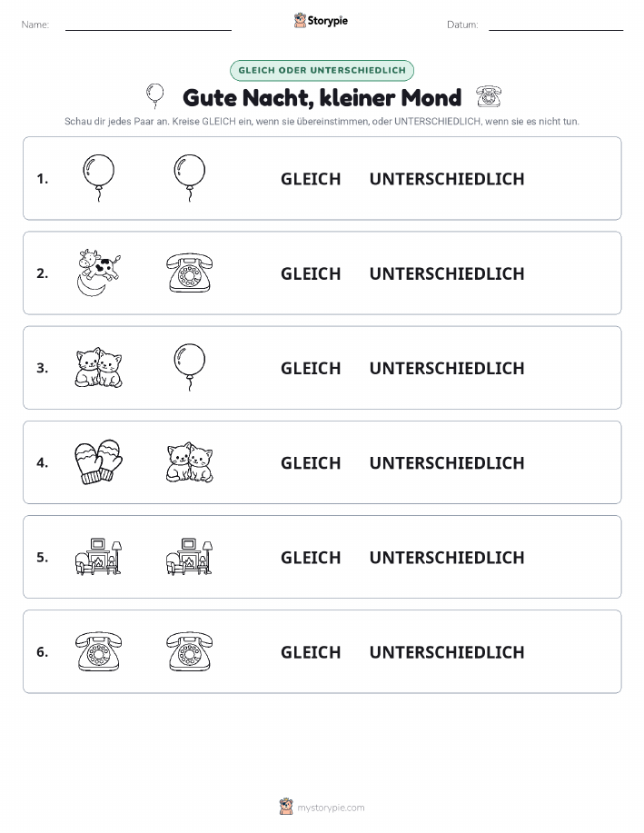The image size is (644, 833).
Task: Select GLEICH for row 1
Action: point(311,179)
